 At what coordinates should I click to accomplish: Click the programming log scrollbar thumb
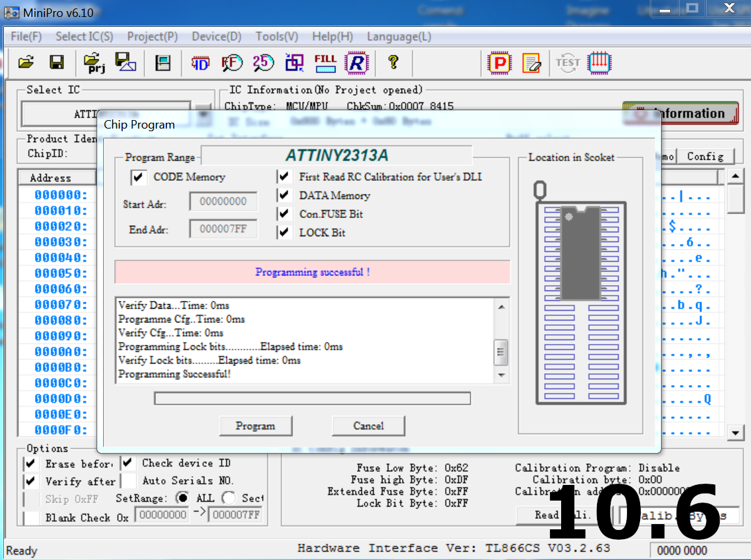coord(501,352)
